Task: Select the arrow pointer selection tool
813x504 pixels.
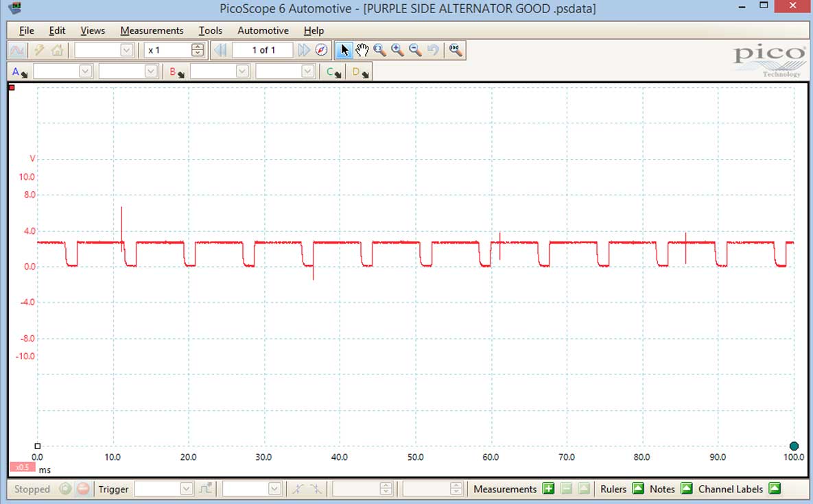Action: 344,50
